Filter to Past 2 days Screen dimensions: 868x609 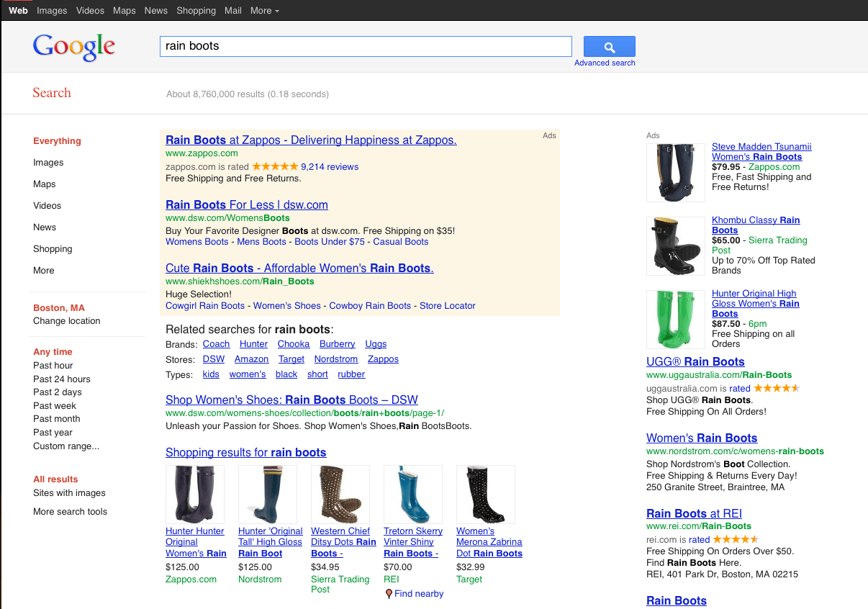point(58,392)
